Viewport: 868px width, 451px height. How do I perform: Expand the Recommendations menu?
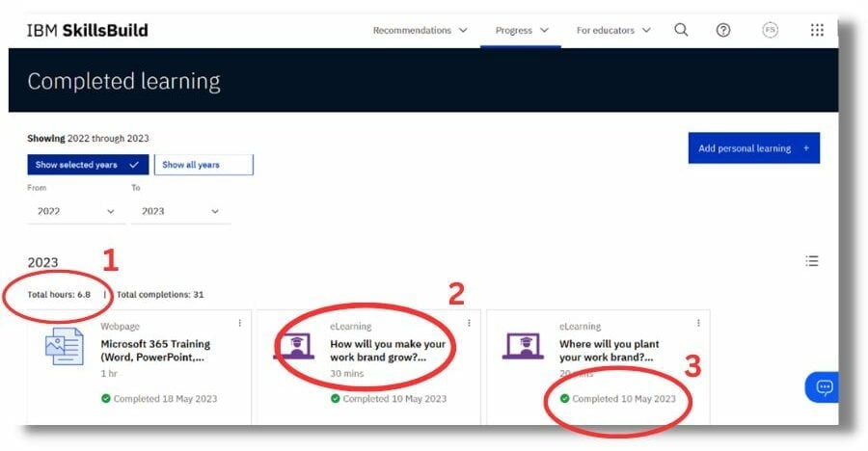(x=420, y=30)
